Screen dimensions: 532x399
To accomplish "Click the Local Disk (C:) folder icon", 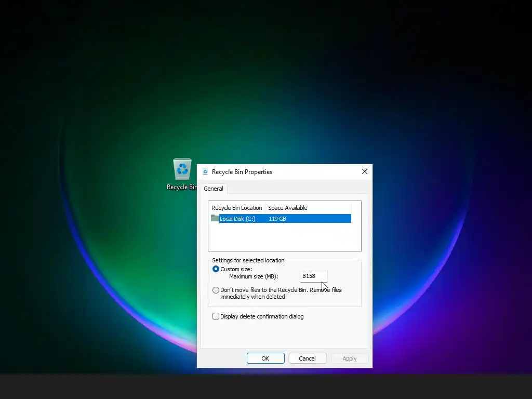I will [x=215, y=218].
